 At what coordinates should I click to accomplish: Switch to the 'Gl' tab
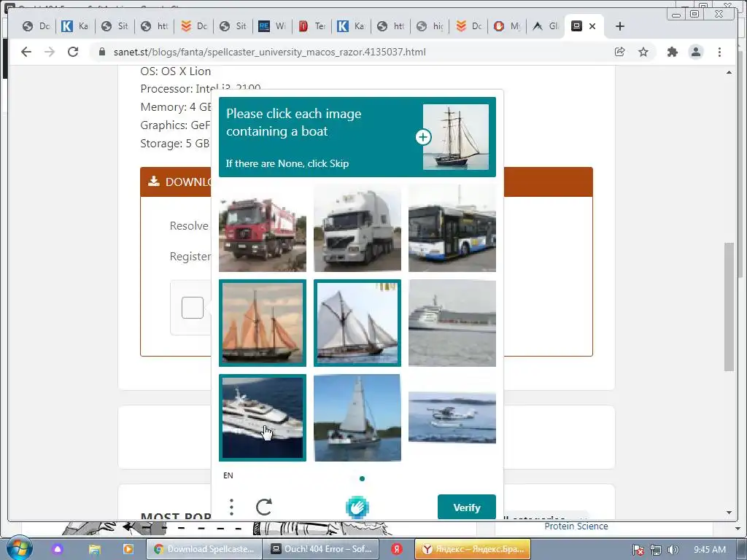point(546,27)
